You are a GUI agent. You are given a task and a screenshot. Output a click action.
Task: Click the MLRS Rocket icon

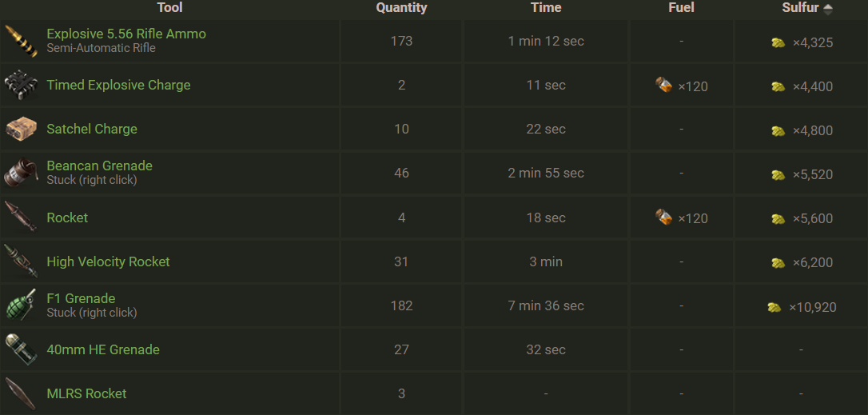tap(21, 393)
